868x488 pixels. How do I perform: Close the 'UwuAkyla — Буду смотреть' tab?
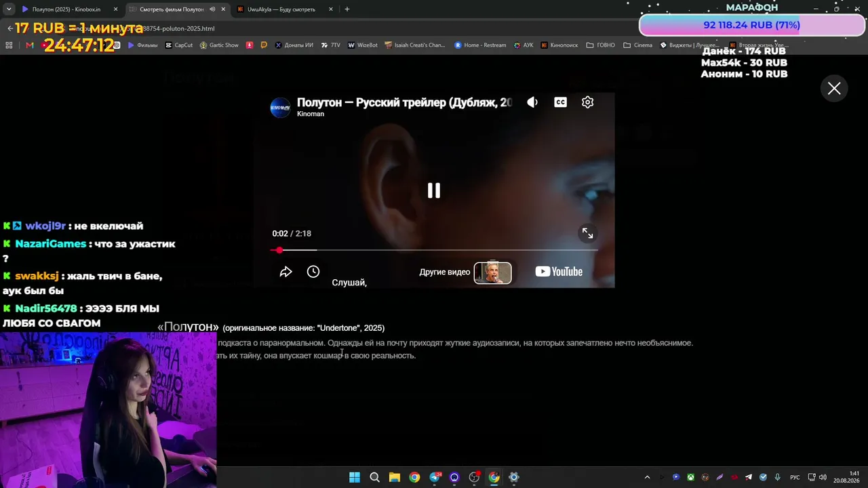pos(331,9)
